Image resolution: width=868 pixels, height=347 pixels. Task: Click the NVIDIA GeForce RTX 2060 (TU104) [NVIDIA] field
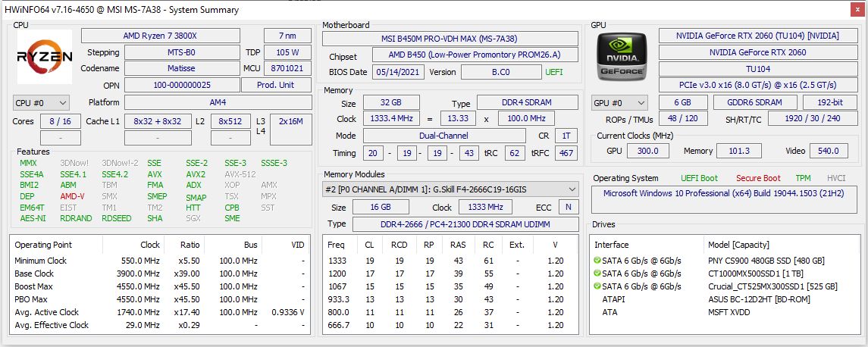pos(758,36)
